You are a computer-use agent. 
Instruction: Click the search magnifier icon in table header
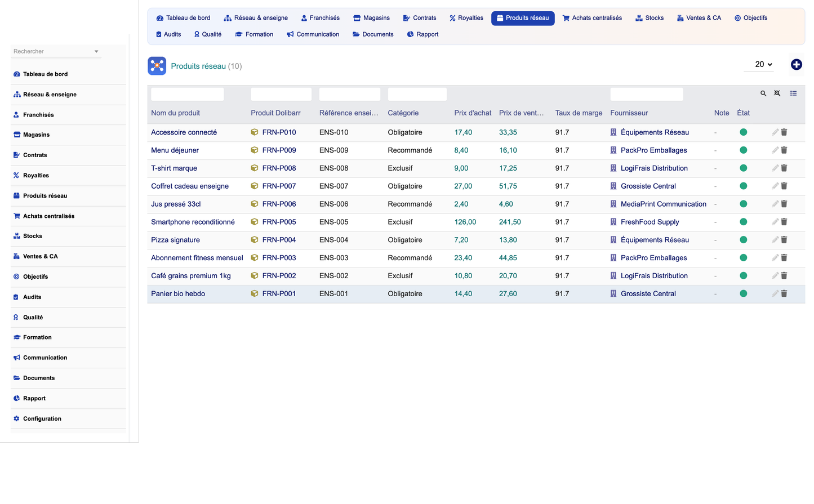763,93
